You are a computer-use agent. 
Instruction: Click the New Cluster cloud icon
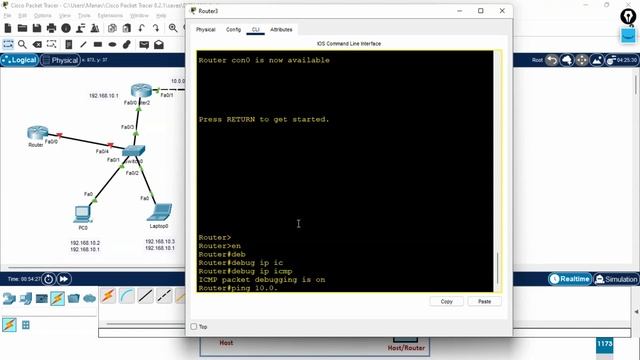coord(567,60)
